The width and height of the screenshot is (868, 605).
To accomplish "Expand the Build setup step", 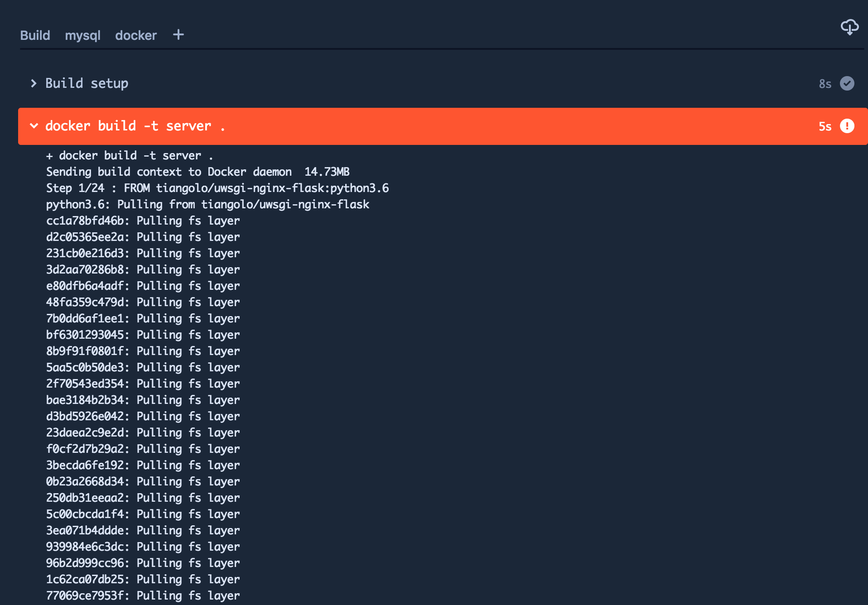I will tap(34, 83).
